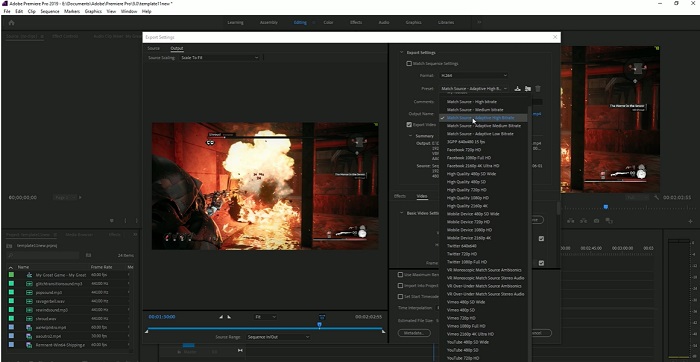Screen dimensions: 700x362
Task: Click sequence icon beside My Great Game
Action: [29, 275]
